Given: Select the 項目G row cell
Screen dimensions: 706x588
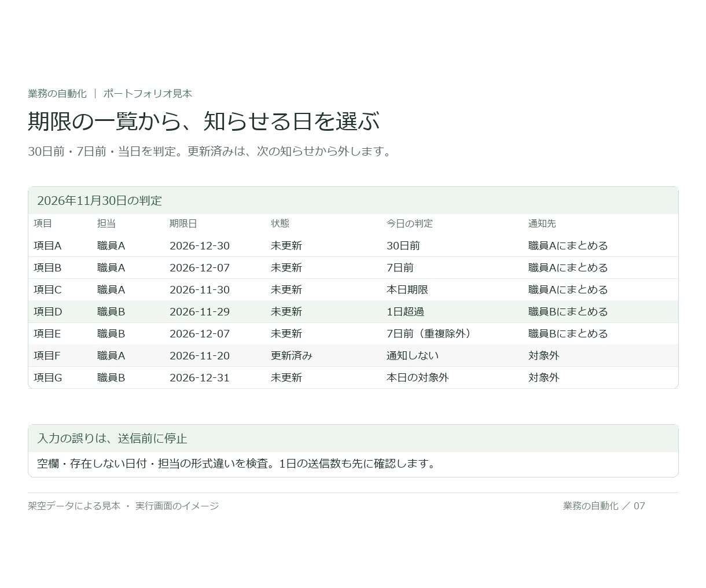Looking at the screenshot, I should (x=48, y=378).
